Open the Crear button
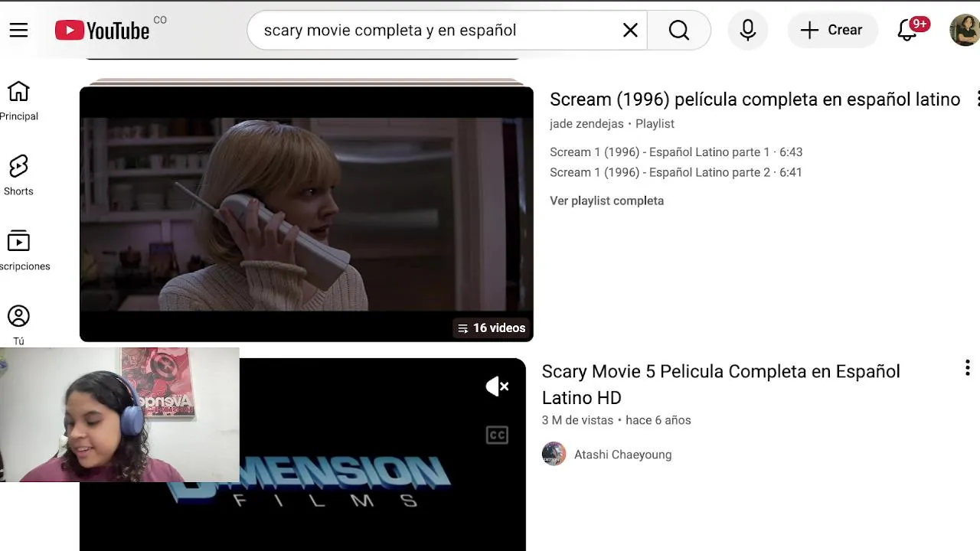Viewport: 980px width, 551px height. click(831, 30)
